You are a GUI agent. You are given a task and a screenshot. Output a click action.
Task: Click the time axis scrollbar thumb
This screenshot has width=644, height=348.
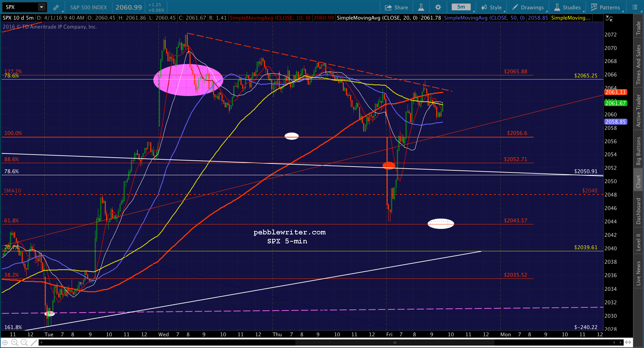[x=395, y=342]
